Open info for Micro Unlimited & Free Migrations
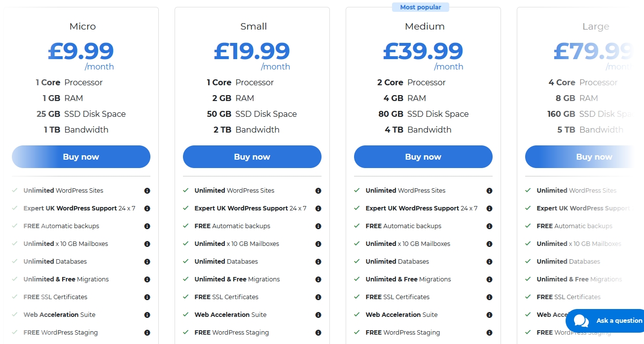The width and height of the screenshot is (644, 344). 147,279
